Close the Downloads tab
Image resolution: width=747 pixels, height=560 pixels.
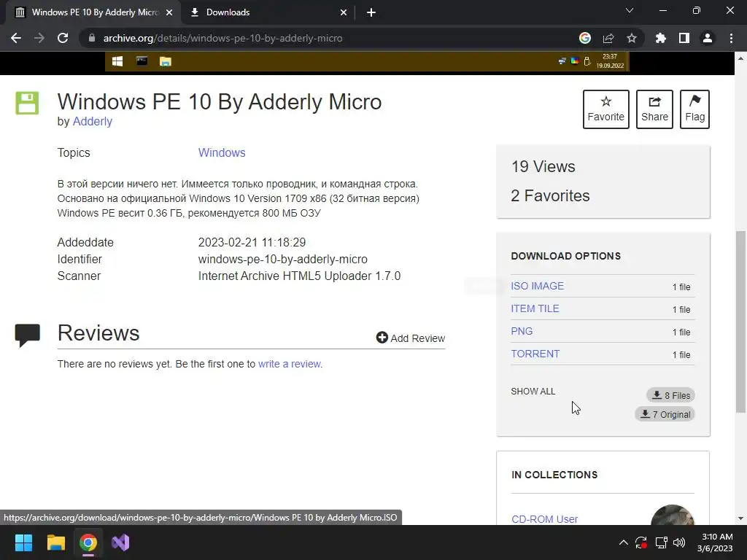[344, 12]
